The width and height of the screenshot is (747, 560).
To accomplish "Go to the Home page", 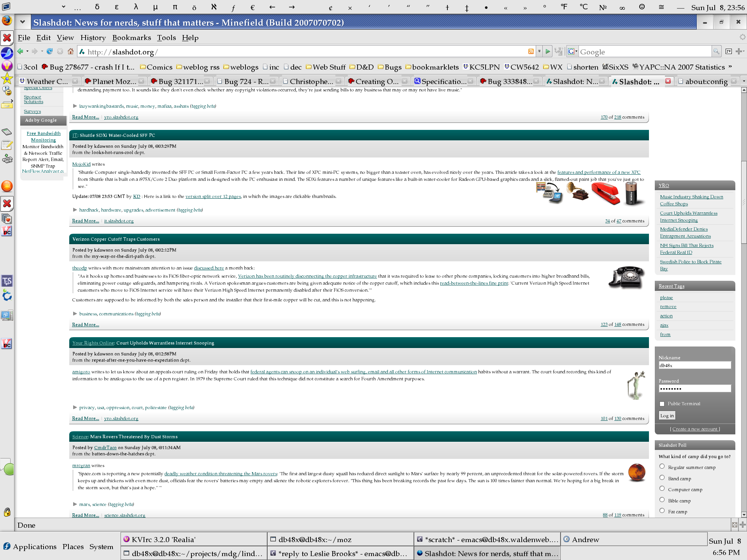I will pos(70,51).
